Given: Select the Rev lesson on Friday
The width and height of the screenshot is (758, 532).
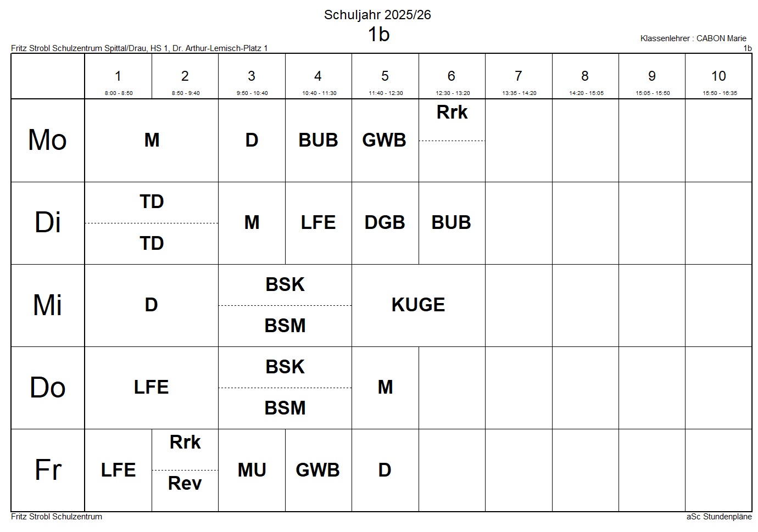Looking at the screenshot, I should (x=185, y=484).
